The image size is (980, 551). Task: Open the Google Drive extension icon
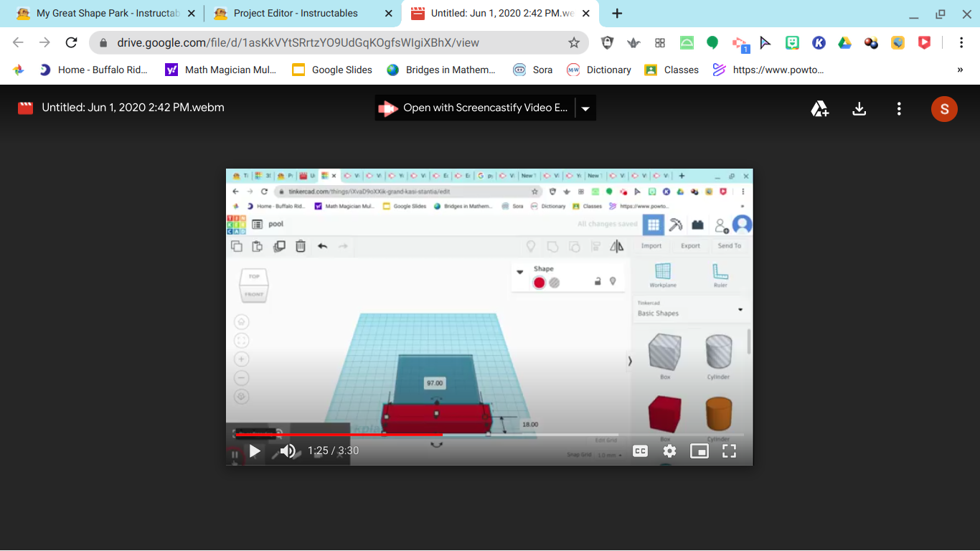click(845, 42)
